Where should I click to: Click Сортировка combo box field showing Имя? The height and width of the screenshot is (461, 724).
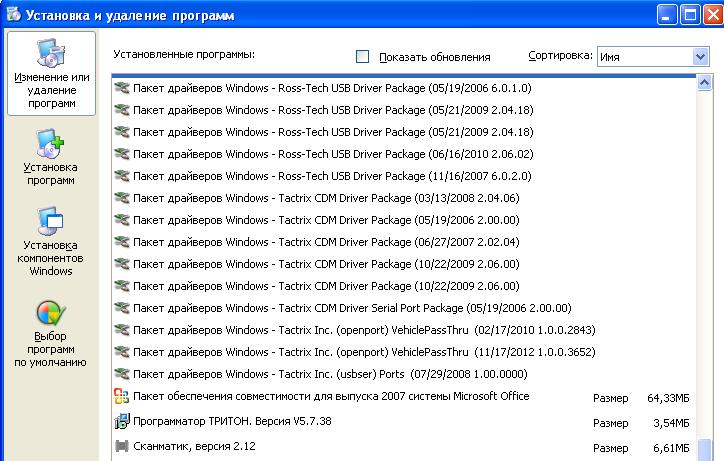coord(653,57)
